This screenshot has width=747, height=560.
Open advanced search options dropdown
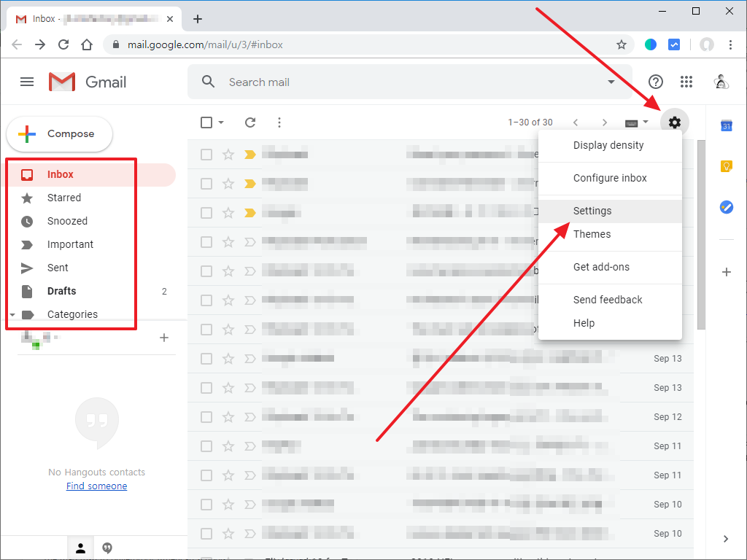point(611,82)
